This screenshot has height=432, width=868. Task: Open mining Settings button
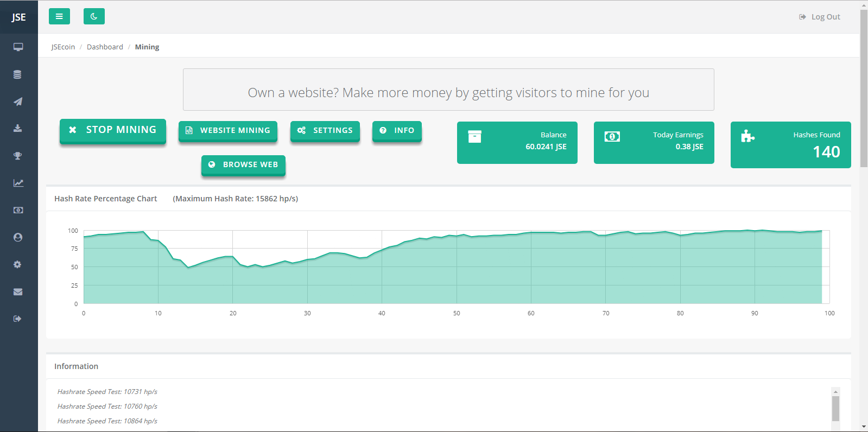pyautogui.click(x=325, y=131)
